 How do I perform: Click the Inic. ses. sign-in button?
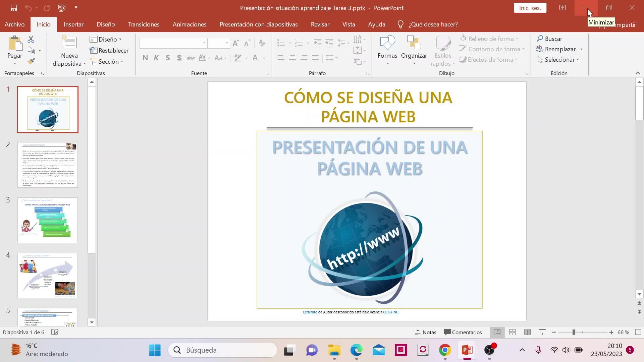pos(530,8)
